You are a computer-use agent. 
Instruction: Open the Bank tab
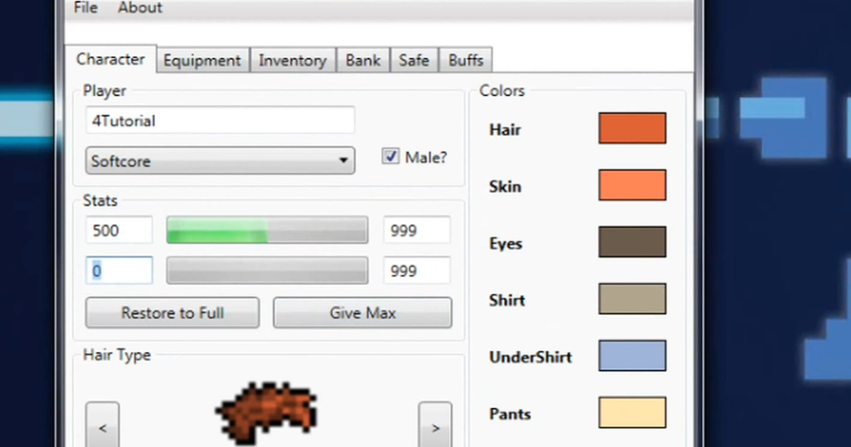click(x=363, y=60)
